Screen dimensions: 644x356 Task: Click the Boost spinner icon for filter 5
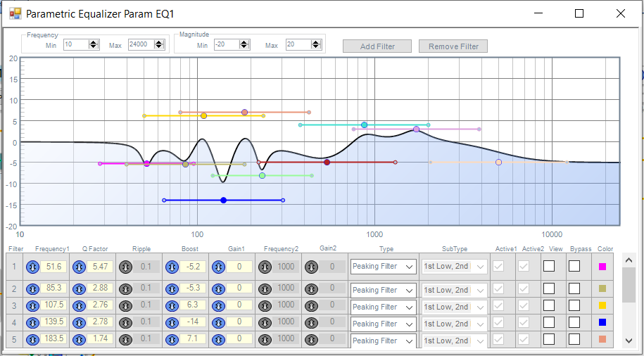click(x=172, y=340)
